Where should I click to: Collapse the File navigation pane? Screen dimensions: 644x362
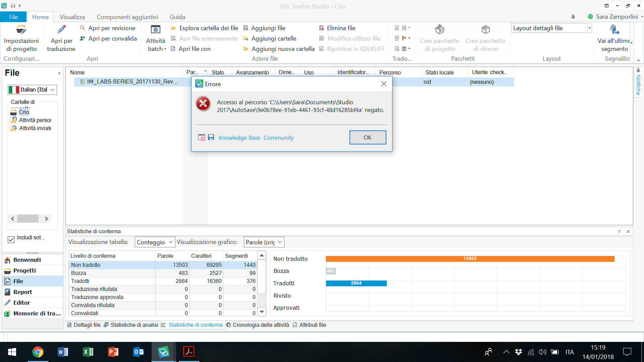[x=59, y=73]
